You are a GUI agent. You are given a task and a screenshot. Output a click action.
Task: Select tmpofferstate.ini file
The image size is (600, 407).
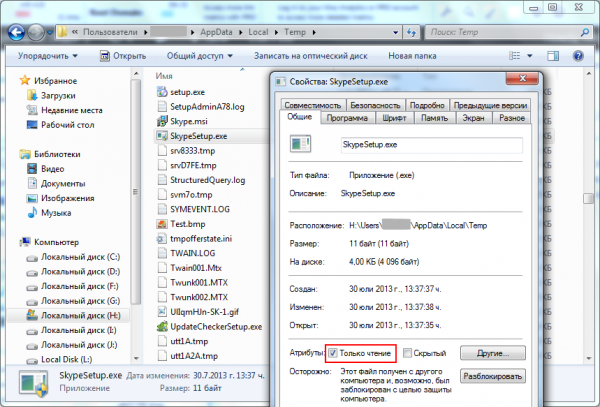(201, 238)
